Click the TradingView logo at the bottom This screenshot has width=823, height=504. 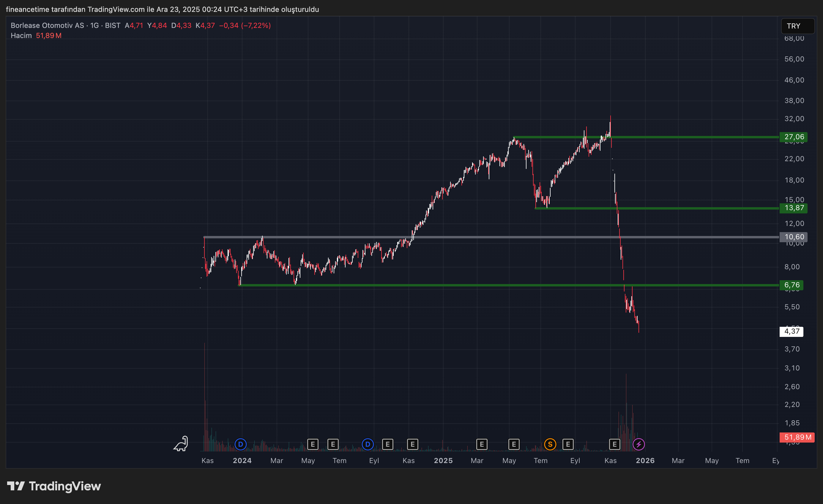coord(54,486)
